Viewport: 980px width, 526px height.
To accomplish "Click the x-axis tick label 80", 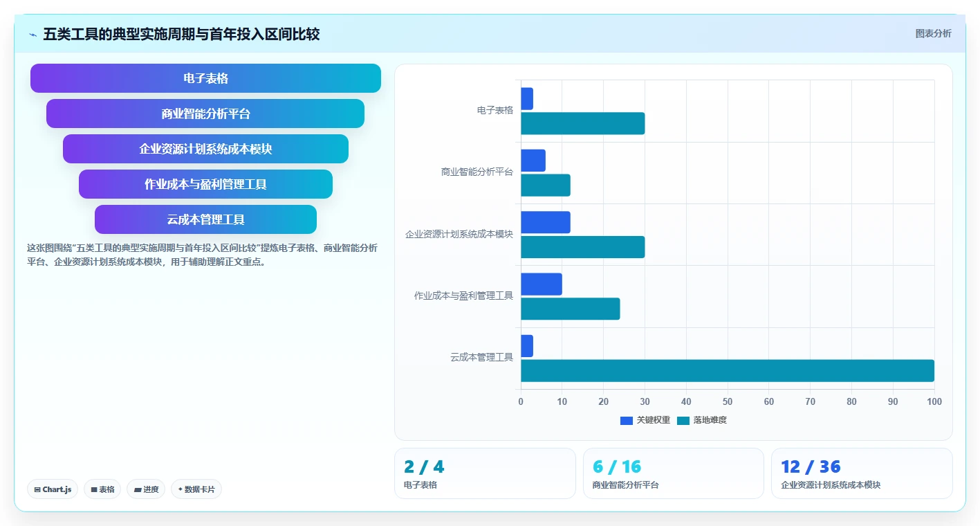I will click(x=852, y=401).
